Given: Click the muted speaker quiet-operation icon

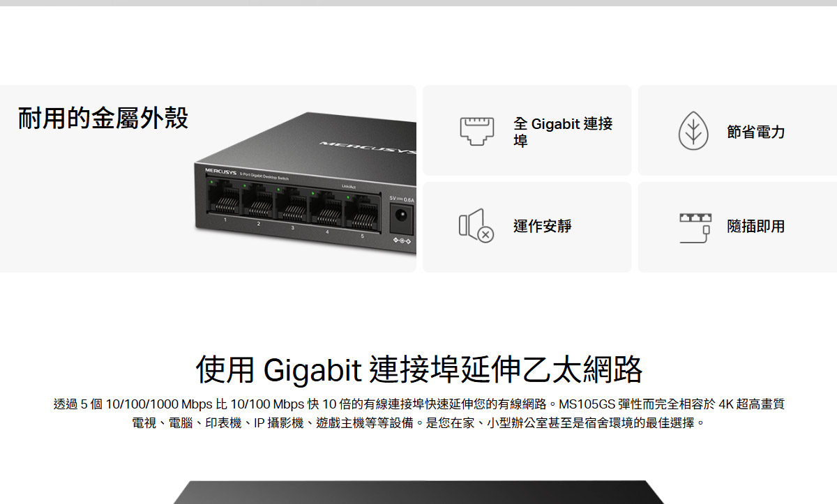Looking at the screenshot, I should [476, 227].
